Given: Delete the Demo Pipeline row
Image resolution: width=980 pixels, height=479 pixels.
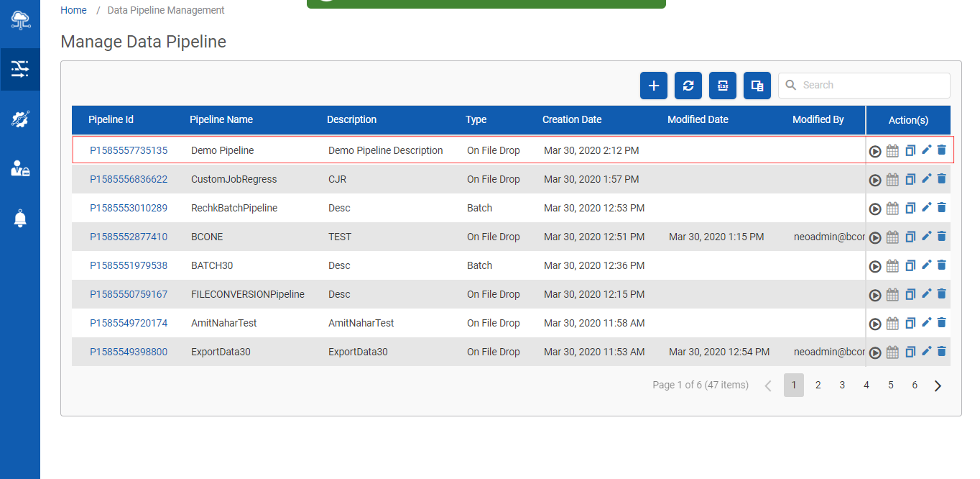Looking at the screenshot, I should (942, 150).
